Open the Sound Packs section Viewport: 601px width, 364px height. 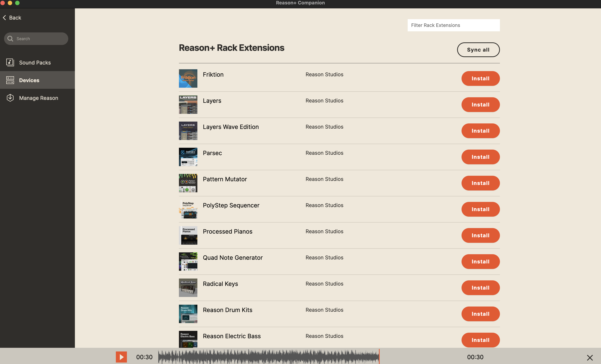tap(35, 63)
